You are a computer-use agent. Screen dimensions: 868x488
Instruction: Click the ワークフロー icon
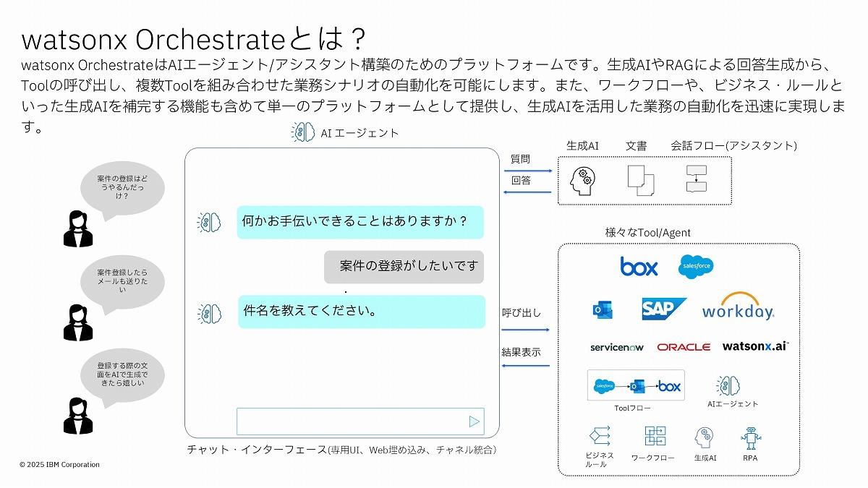655,436
